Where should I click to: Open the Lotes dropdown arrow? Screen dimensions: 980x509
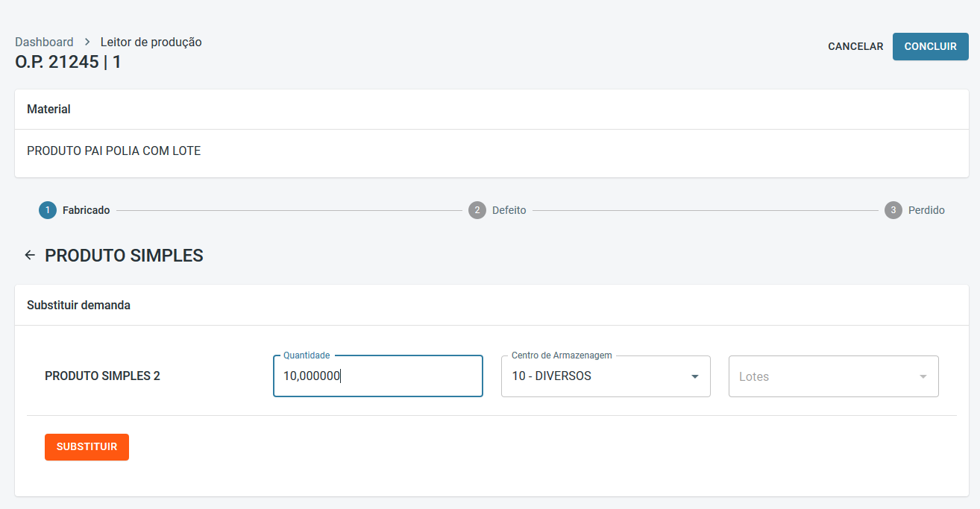(923, 376)
